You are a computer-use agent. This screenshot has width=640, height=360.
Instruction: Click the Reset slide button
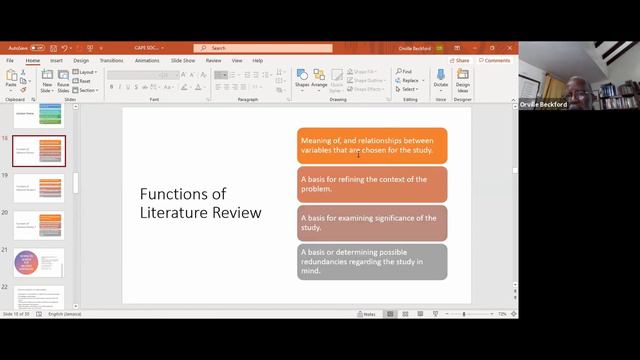[82, 81]
